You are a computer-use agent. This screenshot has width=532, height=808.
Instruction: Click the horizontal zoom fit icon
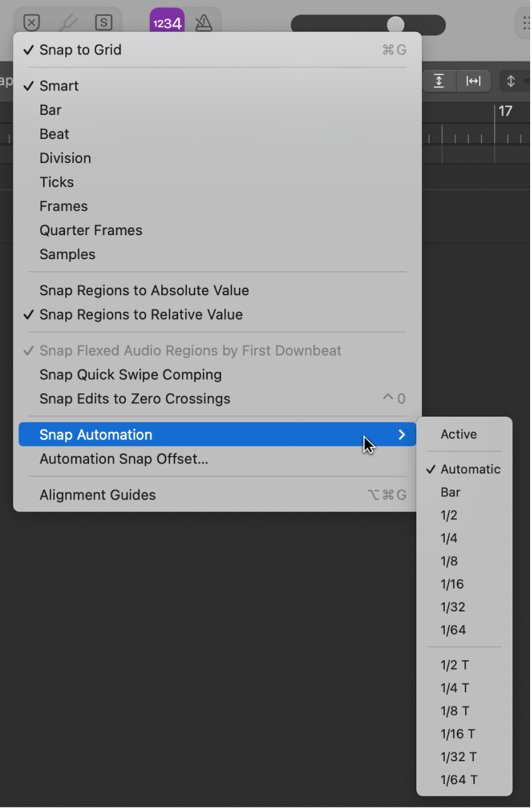tap(473, 81)
